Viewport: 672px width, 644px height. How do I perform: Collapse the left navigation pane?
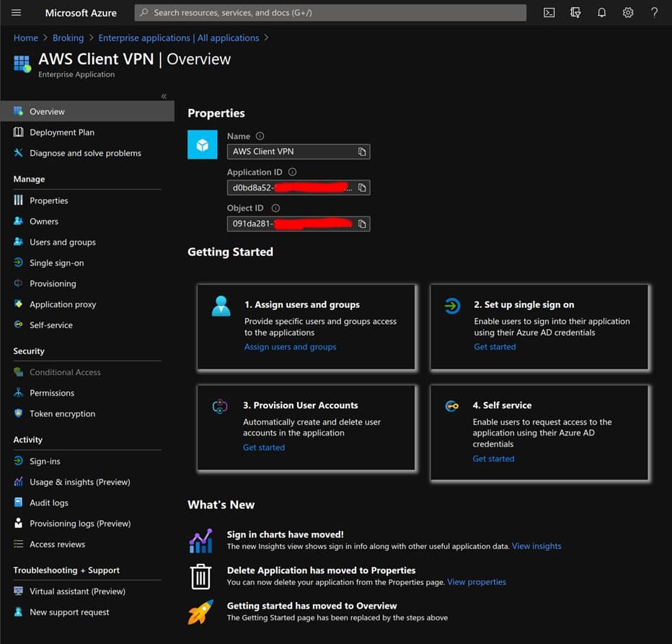pyautogui.click(x=164, y=96)
